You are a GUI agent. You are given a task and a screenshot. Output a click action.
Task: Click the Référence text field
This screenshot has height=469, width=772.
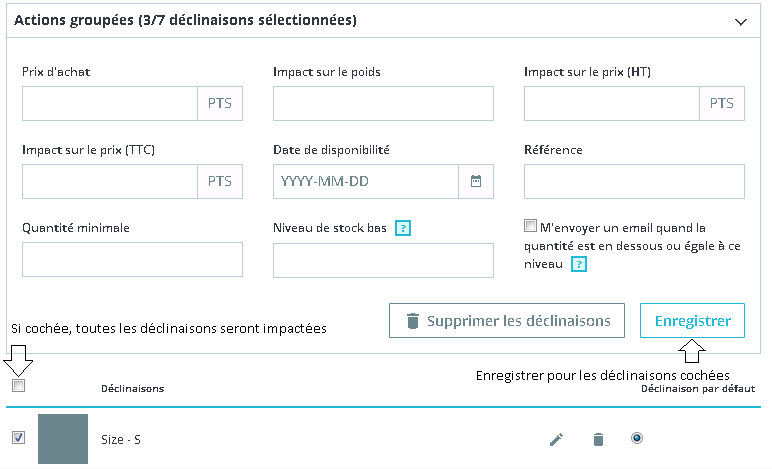pyautogui.click(x=634, y=182)
